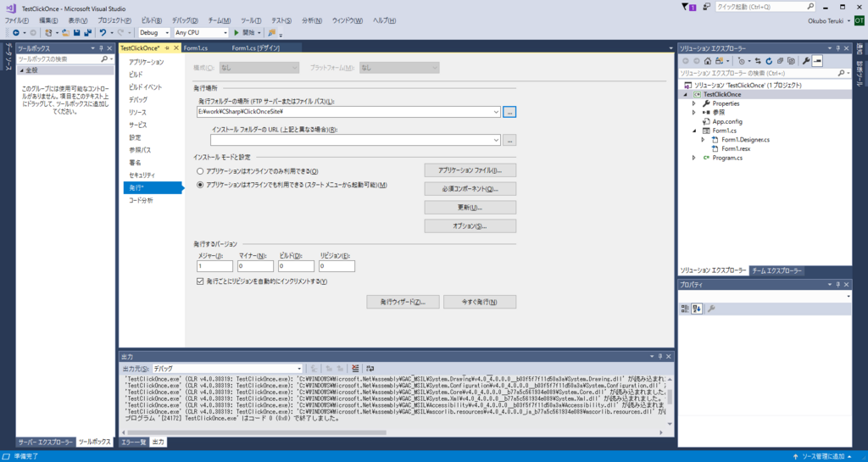The height and width of the screenshot is (462, 868).
Task: Click the Quick Launch search box
Action: pos(765,7)
